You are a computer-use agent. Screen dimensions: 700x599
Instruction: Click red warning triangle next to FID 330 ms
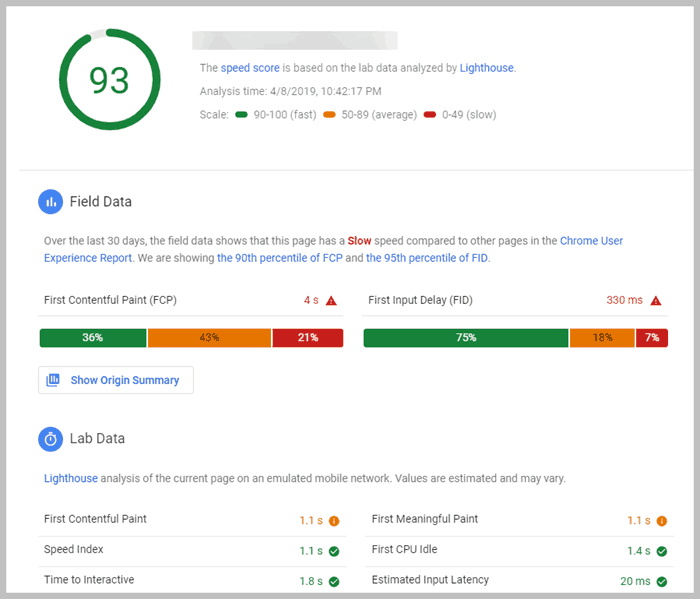[x=656, y=300]
